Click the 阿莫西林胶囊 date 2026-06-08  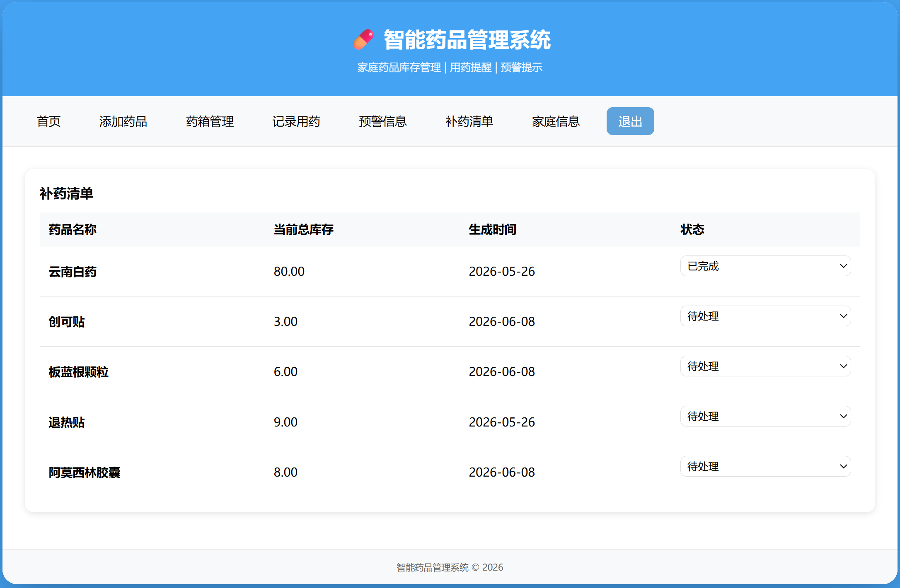point(502,472)
